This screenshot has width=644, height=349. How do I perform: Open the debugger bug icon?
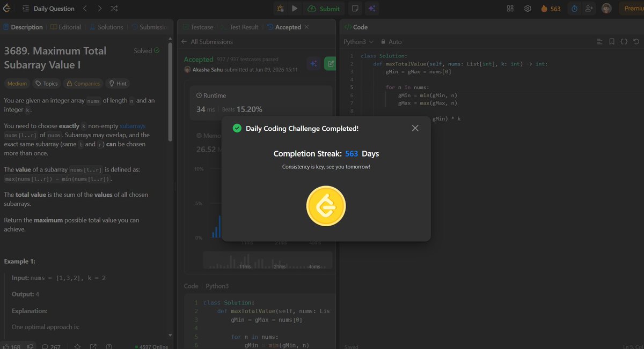pyautogui.click(x=280, y=9)
